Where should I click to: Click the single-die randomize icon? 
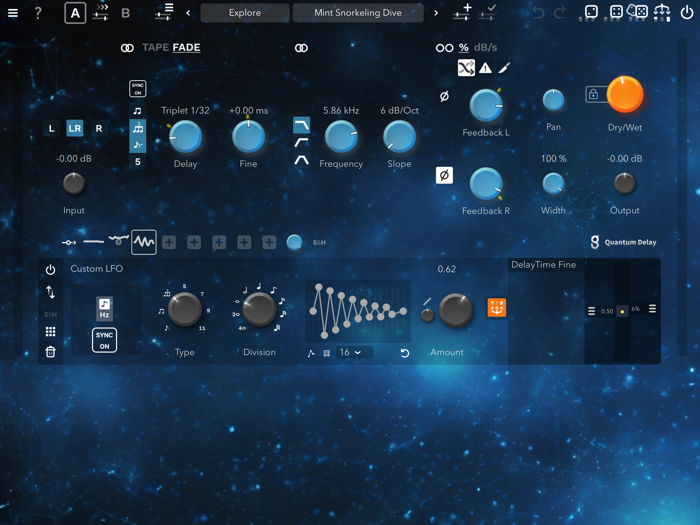(591, 12)
